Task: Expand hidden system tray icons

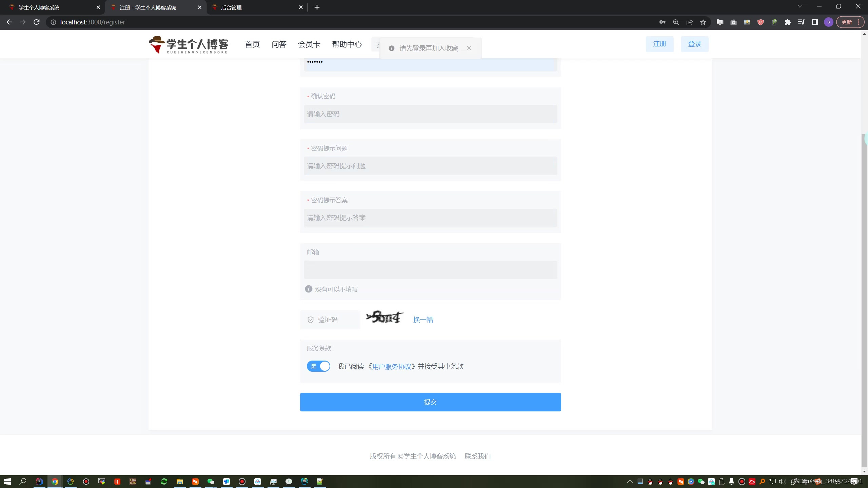Action: click(630, 482)
